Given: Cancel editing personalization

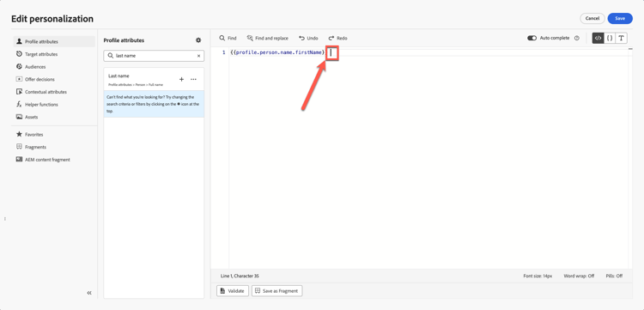Looking at the screenshot, I should point(592,19).
